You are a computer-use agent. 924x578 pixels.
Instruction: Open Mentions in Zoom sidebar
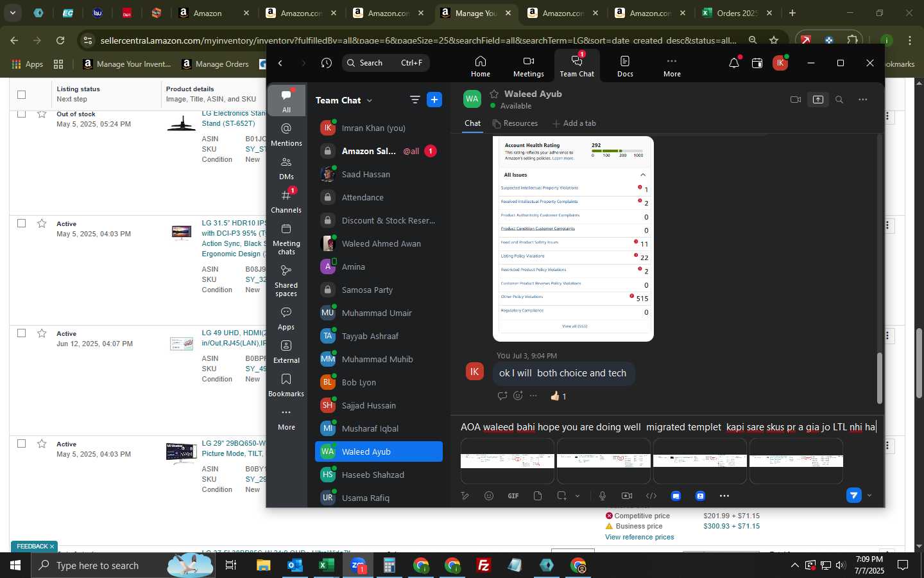coord(286,134)
